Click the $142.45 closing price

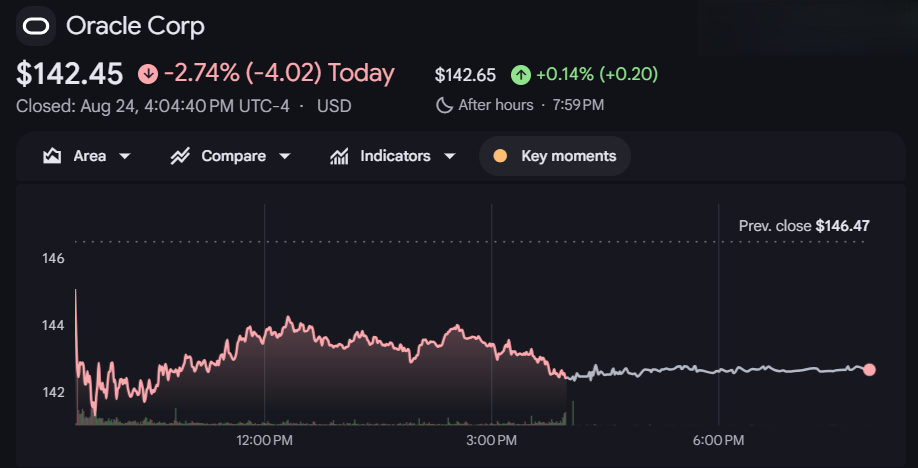pos(70,74)
